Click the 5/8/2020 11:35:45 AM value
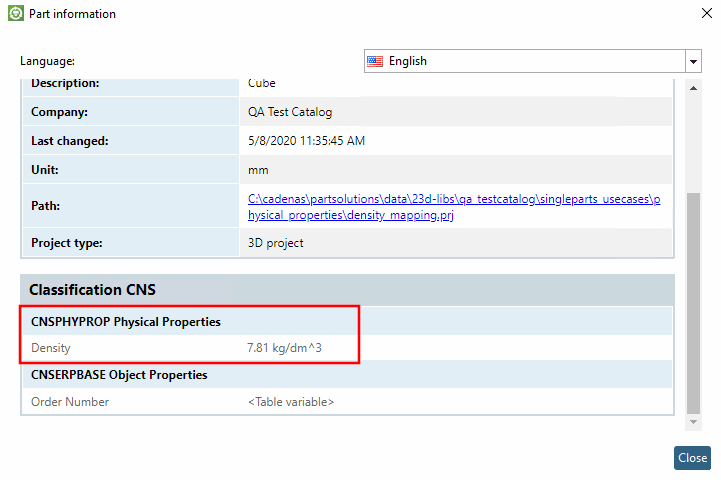Viewport: 721px width, 480px height. [306, 141]
